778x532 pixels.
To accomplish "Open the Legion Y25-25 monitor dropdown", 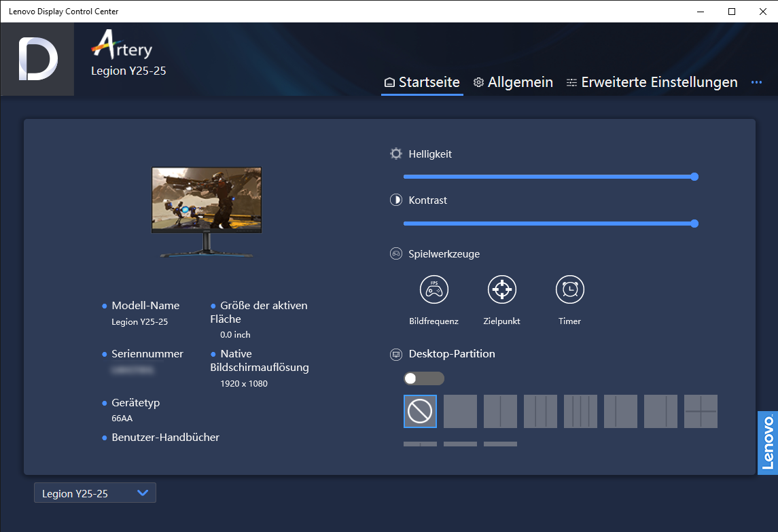I will click(x=95, y=493).
